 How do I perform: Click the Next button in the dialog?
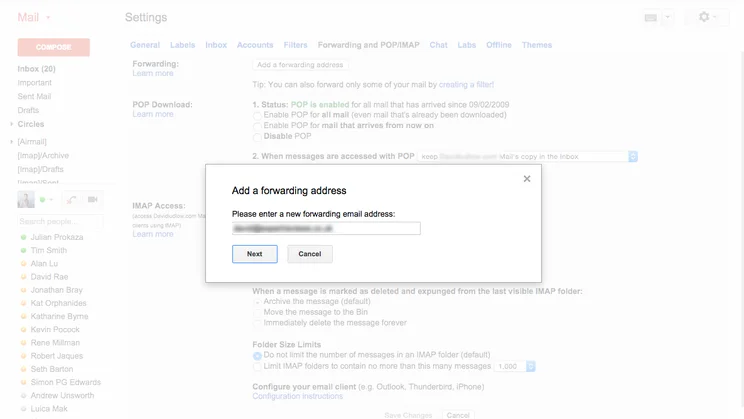tap(255, 254)
